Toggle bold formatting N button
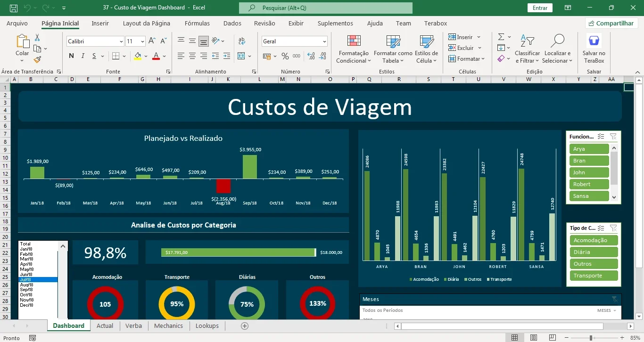 tap(71, 56)
